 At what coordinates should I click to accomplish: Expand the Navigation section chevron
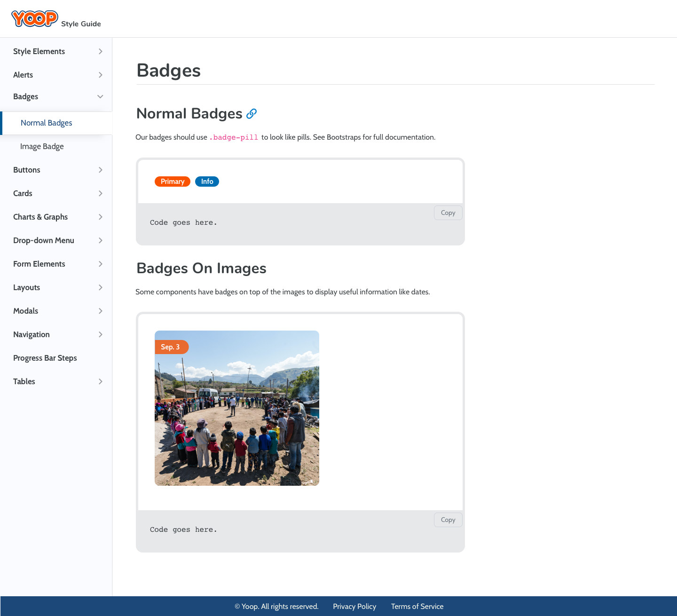tap(100, 334)
